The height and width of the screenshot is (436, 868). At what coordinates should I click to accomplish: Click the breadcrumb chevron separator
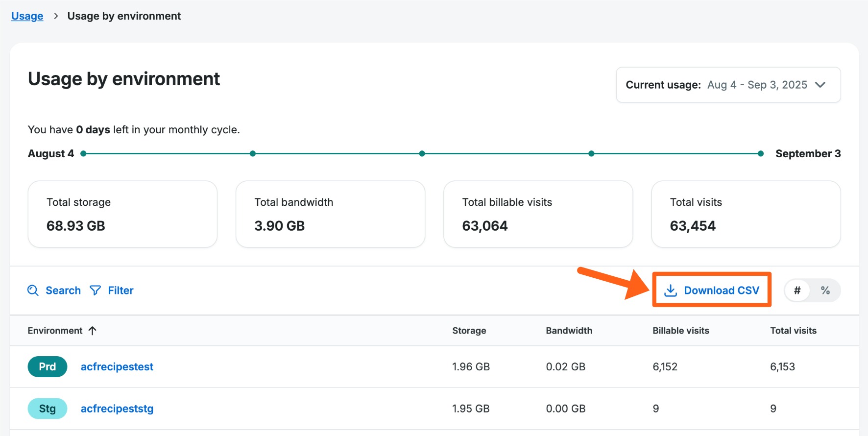coord(56,16)
